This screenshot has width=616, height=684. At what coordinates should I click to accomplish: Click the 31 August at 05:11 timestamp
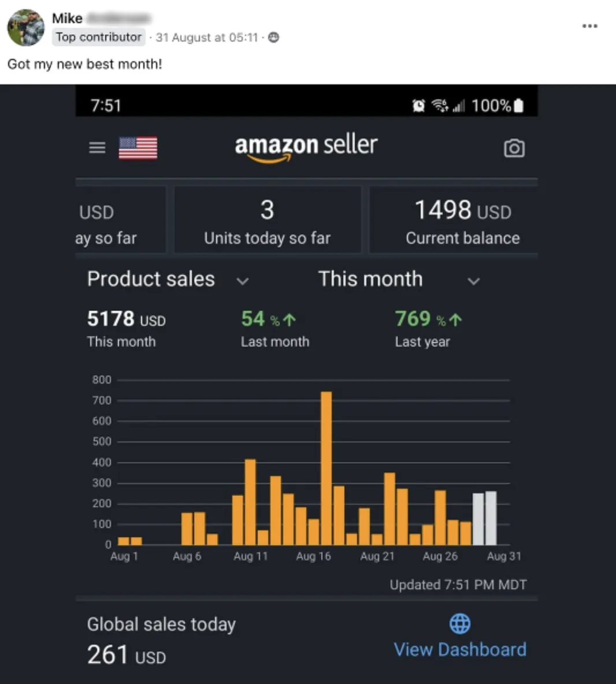click(x=207, y=38)
